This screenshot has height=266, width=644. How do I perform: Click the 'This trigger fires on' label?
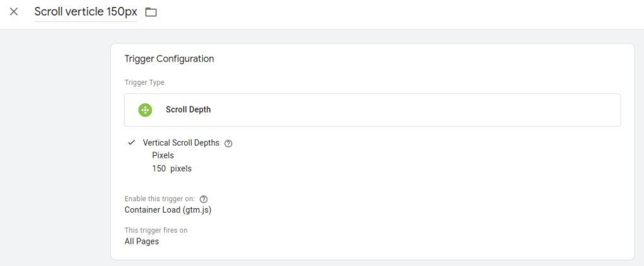pos(156,230)
